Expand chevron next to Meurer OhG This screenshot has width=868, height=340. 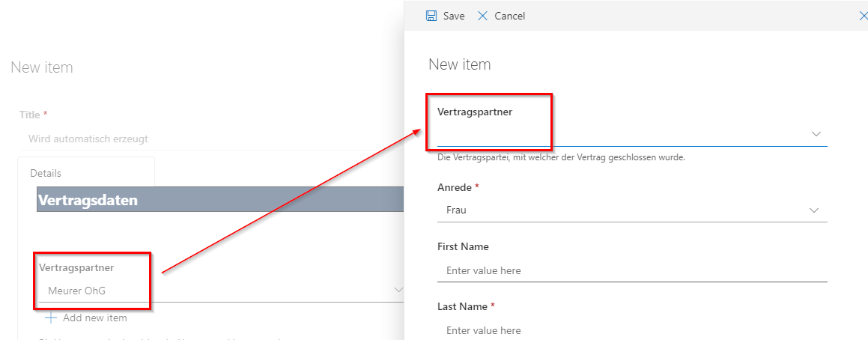click(398, 290)
